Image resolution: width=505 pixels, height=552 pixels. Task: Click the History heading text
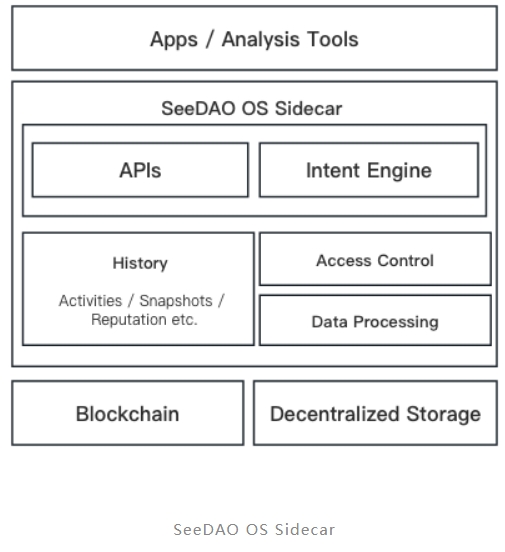(x=140, y=263)
